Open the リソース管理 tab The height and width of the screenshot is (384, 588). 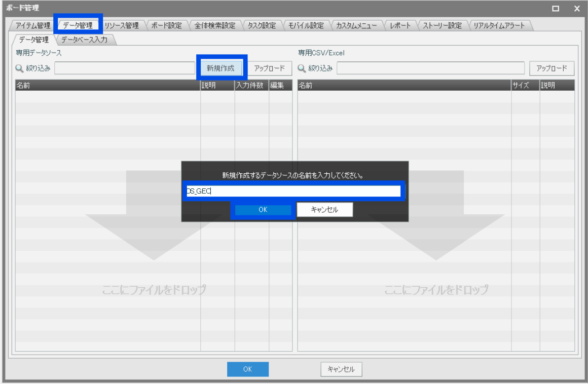coord(122,25)
